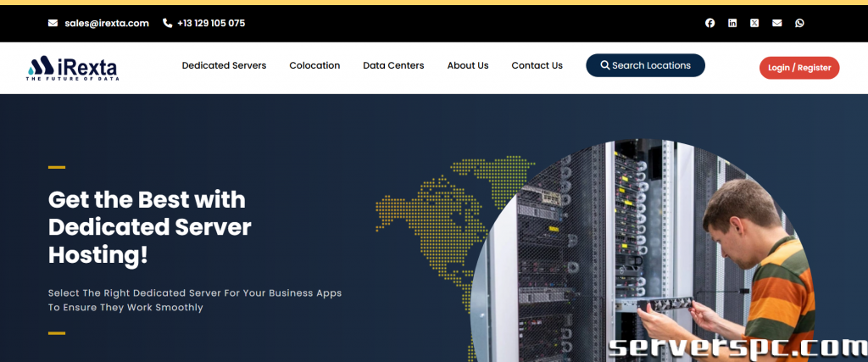The image size is (868, 362).
Task: Open the sales@irexta.com email link
Action: 107,23
